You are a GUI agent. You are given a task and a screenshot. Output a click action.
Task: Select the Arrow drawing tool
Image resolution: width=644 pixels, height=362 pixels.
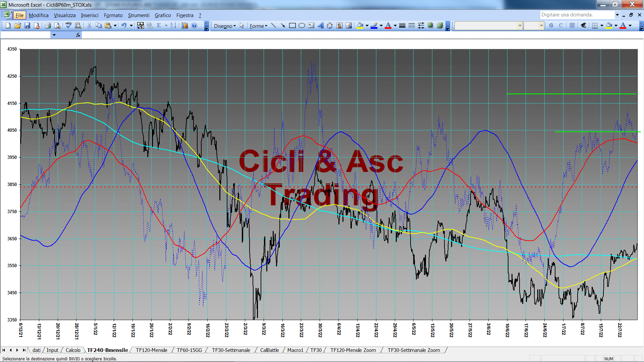coord(283,25)
